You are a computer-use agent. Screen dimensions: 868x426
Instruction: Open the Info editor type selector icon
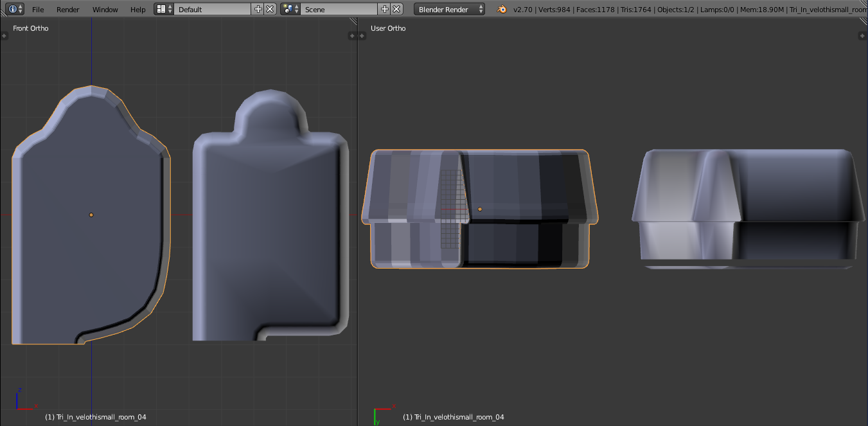click(x=16, y=9)
